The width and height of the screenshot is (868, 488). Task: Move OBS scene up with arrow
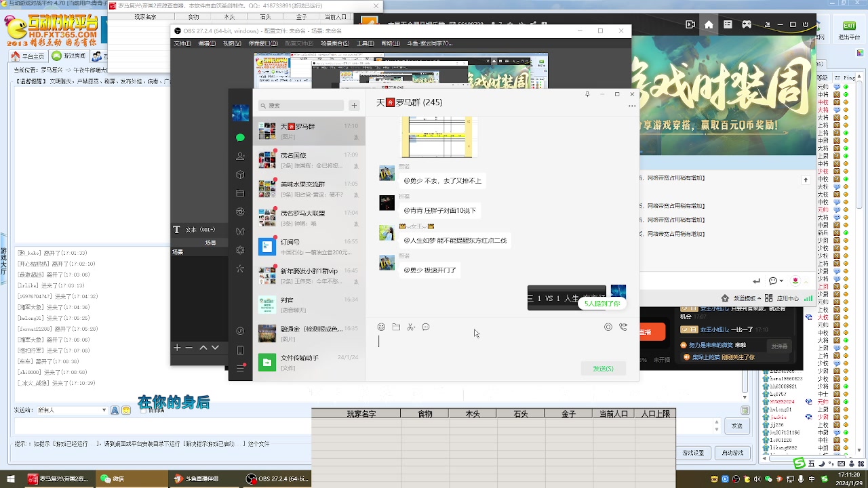click(x=203, y=348)
